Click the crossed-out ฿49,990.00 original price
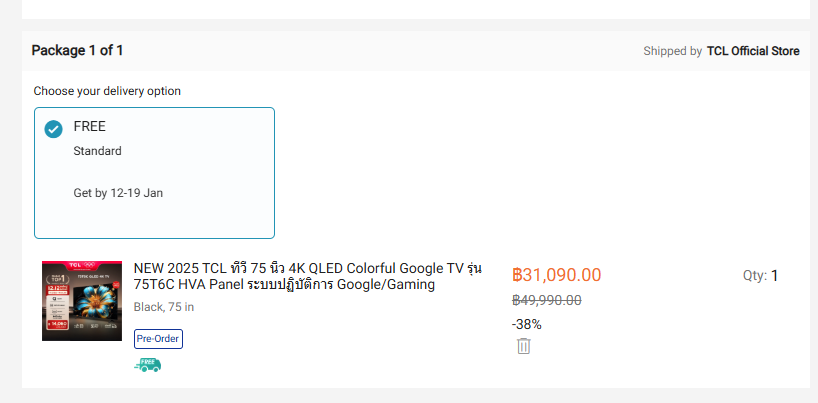Screen dimensions: 818x403 [x=546, y=300]
